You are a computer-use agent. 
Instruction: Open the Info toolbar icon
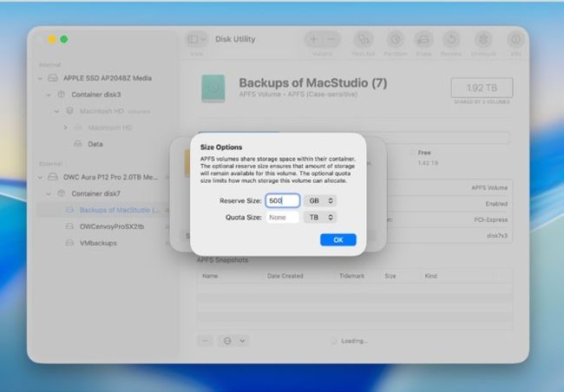point(515,40)
